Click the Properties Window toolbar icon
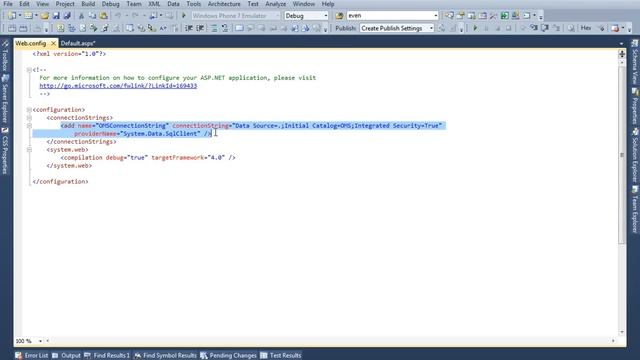 460,16
